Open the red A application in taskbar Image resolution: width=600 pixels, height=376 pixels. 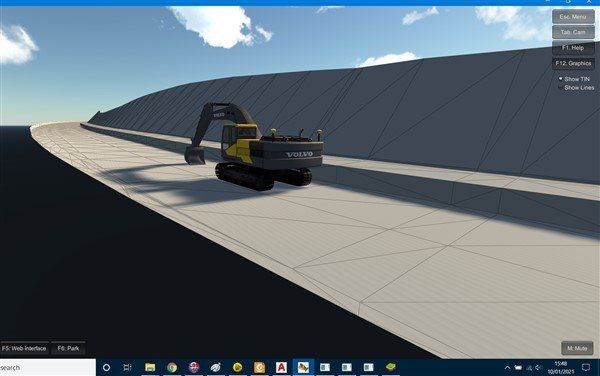pyautogui.click(x=281, y=368)
